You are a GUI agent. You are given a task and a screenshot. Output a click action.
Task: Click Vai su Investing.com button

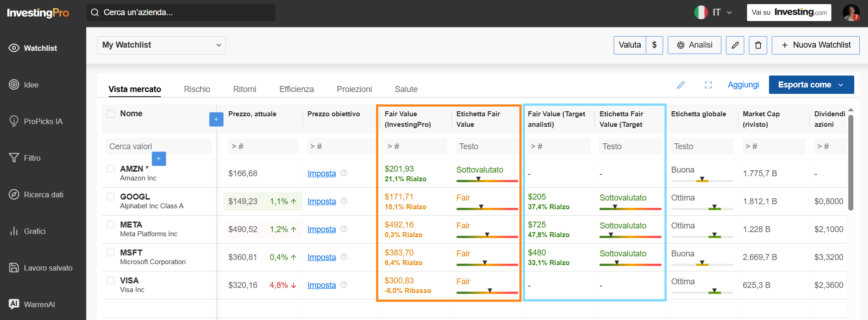click(790, 12)
